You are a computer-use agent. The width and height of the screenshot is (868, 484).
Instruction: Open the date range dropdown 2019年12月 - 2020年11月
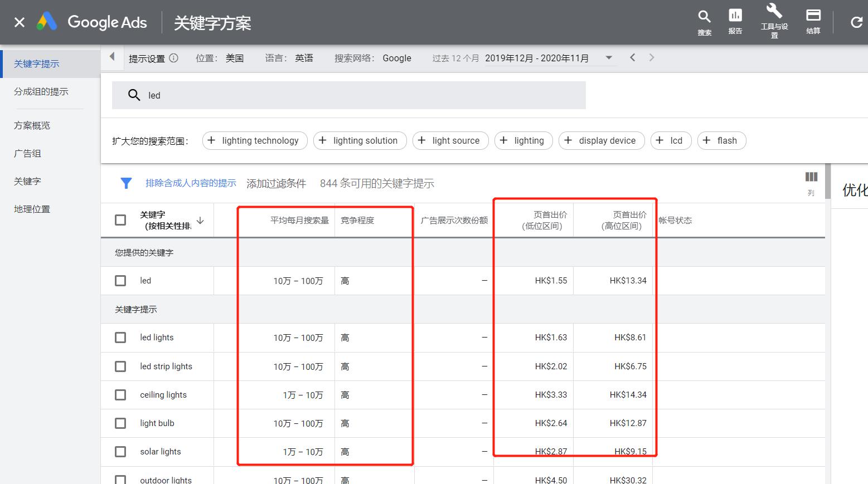[x=609, y=57]
